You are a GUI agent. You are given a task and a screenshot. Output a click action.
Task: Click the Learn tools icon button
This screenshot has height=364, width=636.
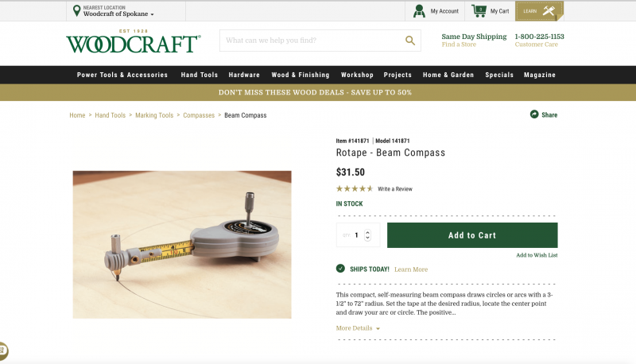click(x=539, y=11)
